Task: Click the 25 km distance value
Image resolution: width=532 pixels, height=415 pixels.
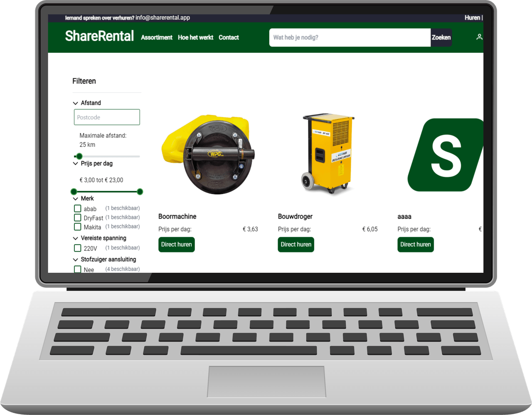Action: point(87,145)
